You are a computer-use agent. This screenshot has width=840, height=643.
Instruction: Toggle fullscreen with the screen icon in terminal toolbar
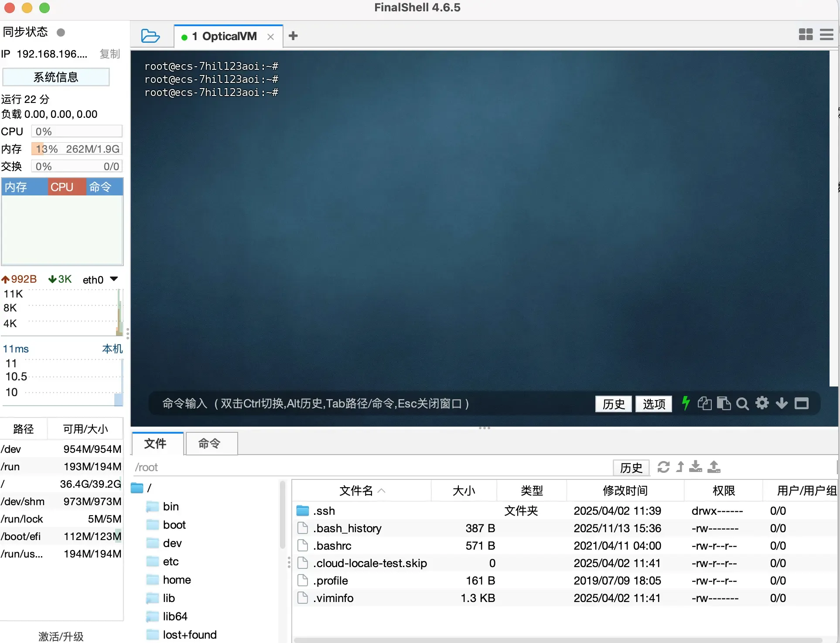tap(802, 403)
